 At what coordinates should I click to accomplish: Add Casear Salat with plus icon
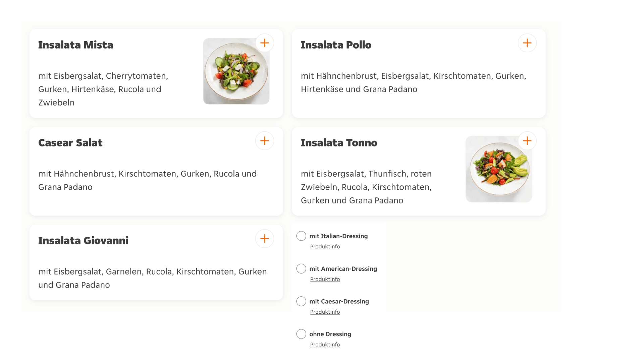pos(265,141)
